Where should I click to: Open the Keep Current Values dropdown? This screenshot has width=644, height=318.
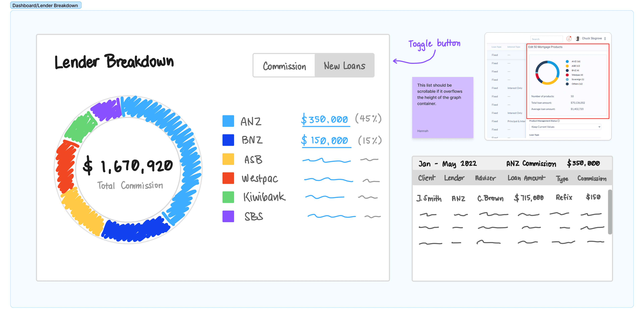tap(565, 127)
